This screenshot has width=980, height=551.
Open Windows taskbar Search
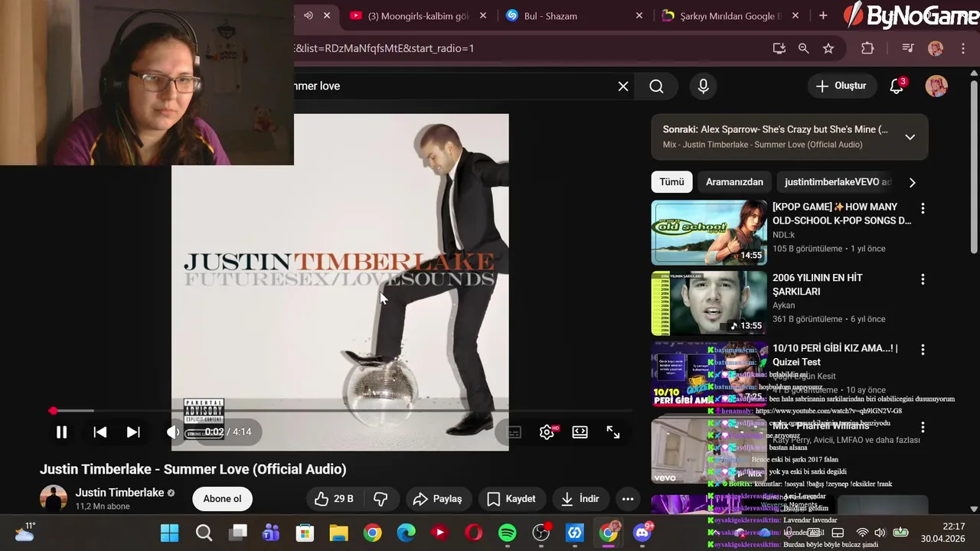(204, 533)
